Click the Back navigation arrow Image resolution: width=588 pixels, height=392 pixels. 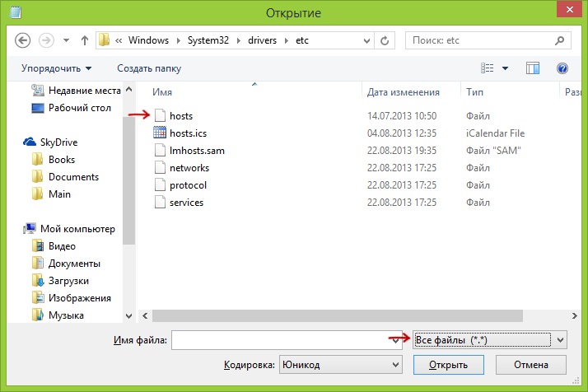(23, 40)
